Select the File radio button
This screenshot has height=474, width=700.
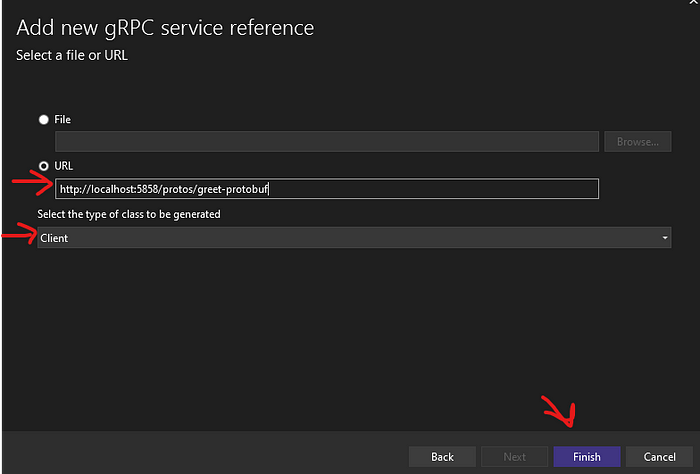coord(43,120)
